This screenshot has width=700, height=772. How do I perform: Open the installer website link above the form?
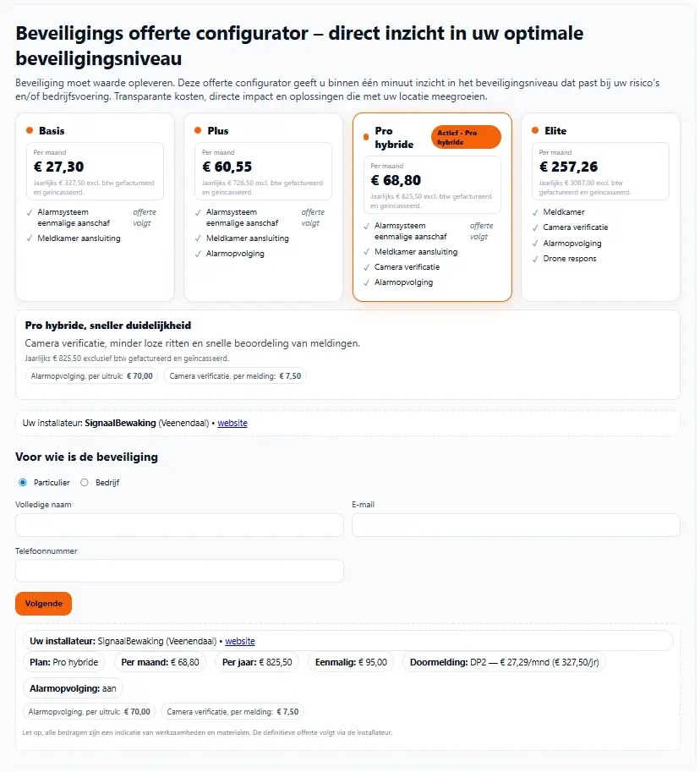[x=232, y=423]
